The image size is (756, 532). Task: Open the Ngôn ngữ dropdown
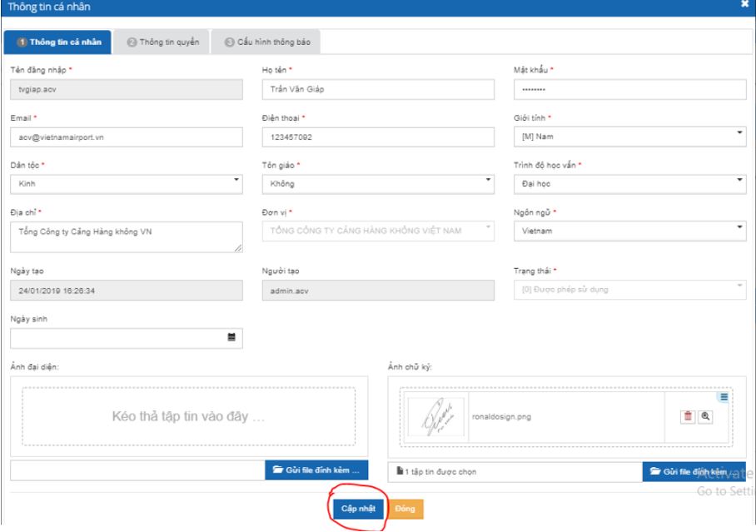(628, 231)
